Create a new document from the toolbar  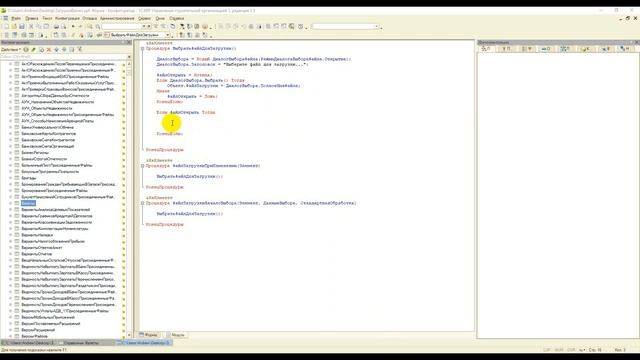pos(6,27)
